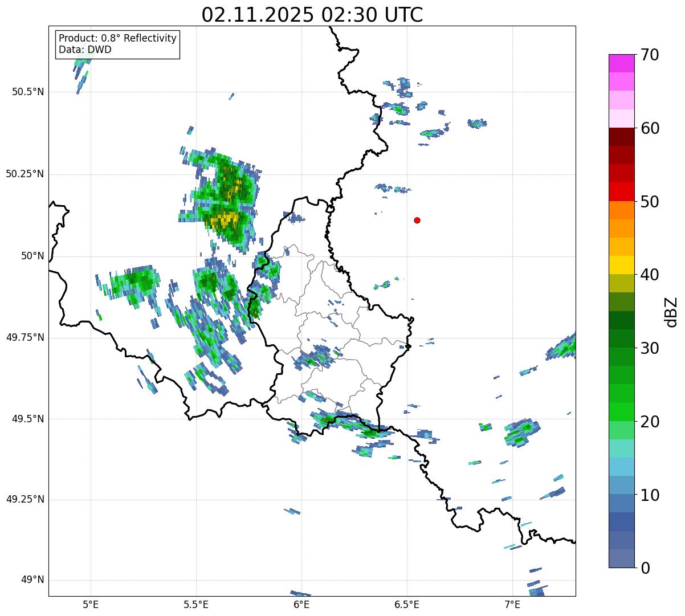Image resolution: width=685 pixels, height=616 pixels.
Task: Pick the dark maroon colorbar swatch just below 60
Action: coord(621,137)
